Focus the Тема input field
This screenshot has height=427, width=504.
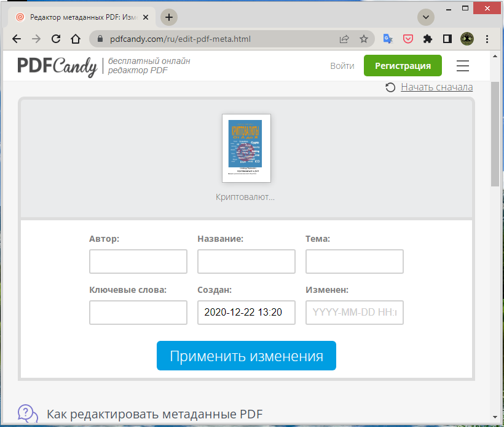click(355, 261)
